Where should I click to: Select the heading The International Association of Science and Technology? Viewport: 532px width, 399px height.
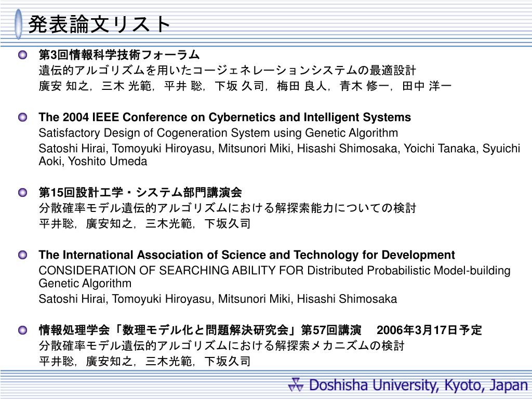[247, 255]
